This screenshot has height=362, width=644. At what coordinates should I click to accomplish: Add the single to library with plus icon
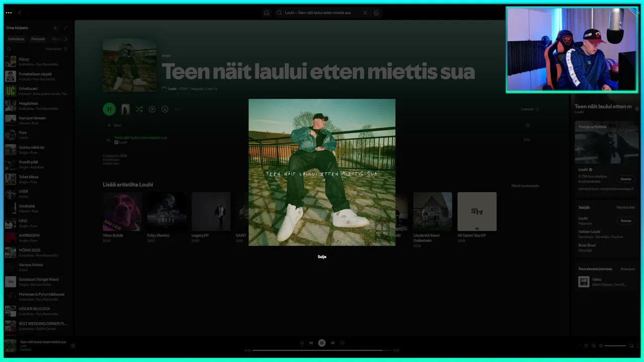(x=152, y=109)
